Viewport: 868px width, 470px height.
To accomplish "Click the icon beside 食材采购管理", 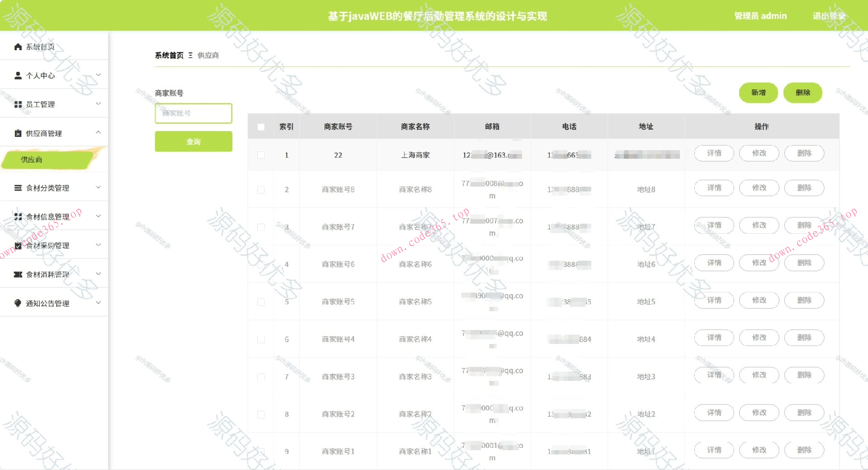I will click(18, 245).
